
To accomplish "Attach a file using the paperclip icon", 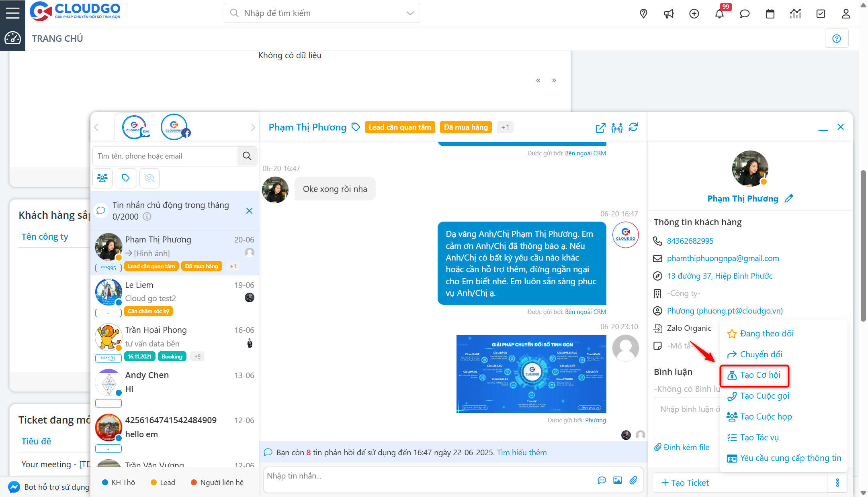I will click(634, 480).
